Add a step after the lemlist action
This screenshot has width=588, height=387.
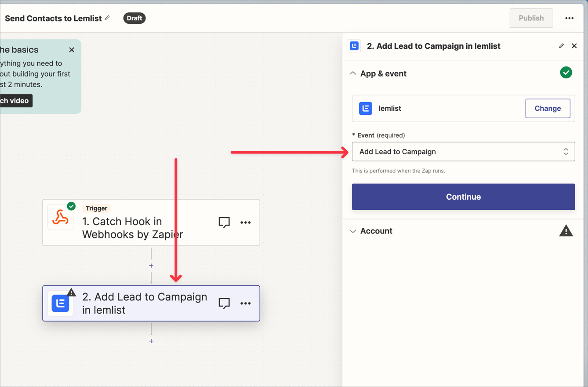click(151, 341)
